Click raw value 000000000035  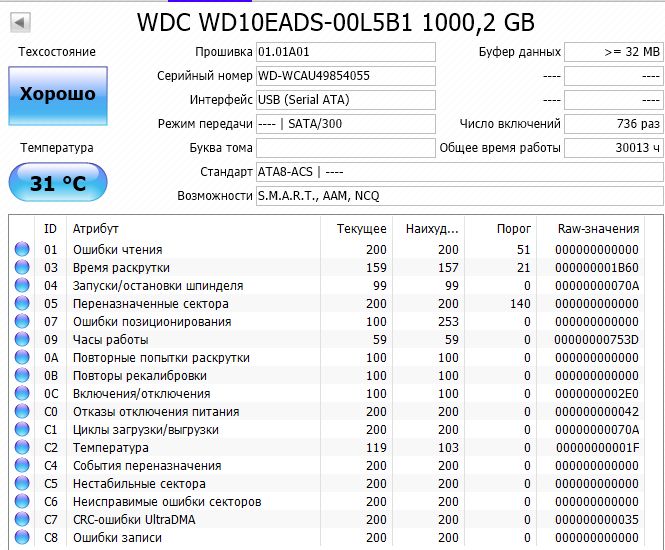[x=597, y=520]
